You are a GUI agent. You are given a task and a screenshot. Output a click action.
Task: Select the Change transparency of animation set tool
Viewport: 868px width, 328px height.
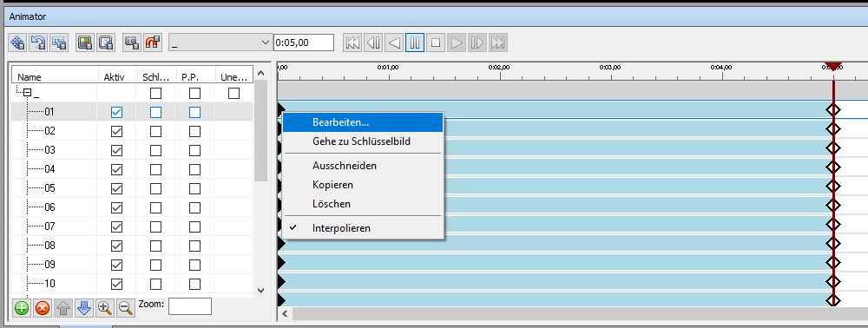pos(105,43)
